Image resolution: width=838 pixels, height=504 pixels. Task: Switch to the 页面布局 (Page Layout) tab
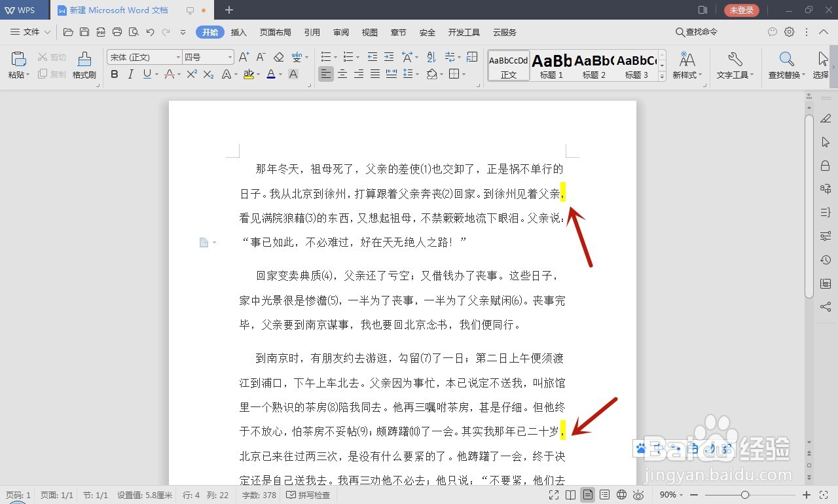(x=275, y=32)
